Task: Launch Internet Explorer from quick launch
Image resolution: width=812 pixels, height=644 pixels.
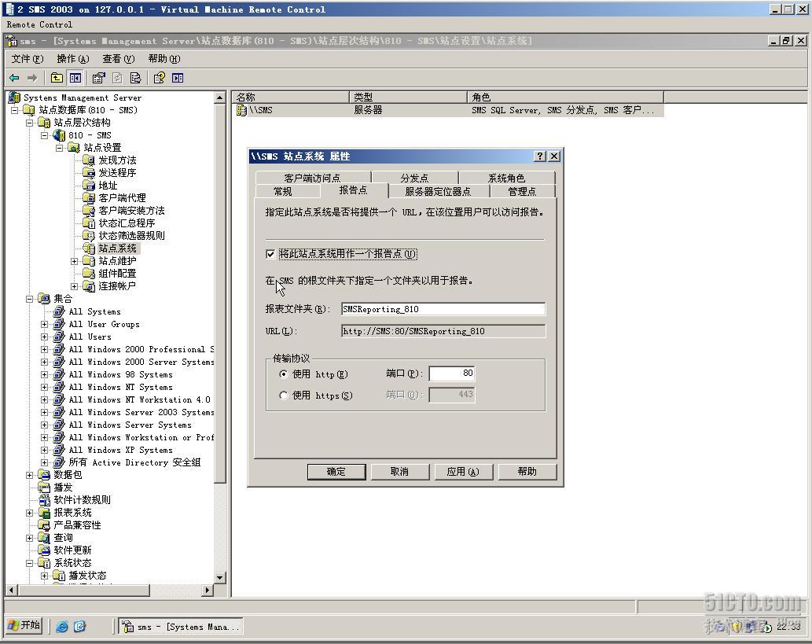Action: tap(61, 627)
